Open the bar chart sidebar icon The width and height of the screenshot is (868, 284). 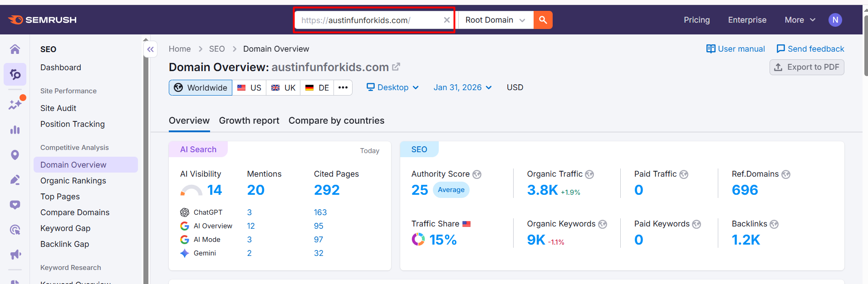(x=15, y=130)
